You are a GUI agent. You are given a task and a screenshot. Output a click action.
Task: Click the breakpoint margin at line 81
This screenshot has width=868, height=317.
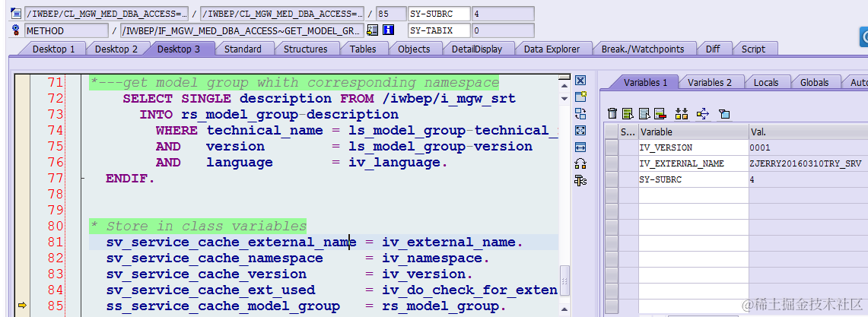click(x=22, y=242)
